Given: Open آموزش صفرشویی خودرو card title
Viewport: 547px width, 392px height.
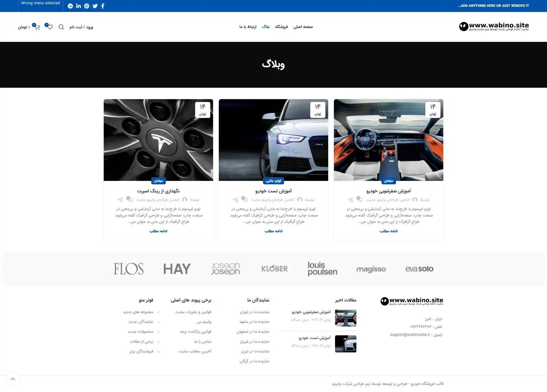Looking at the screenshot, I should pyautogui.click(x=389, y=191).
